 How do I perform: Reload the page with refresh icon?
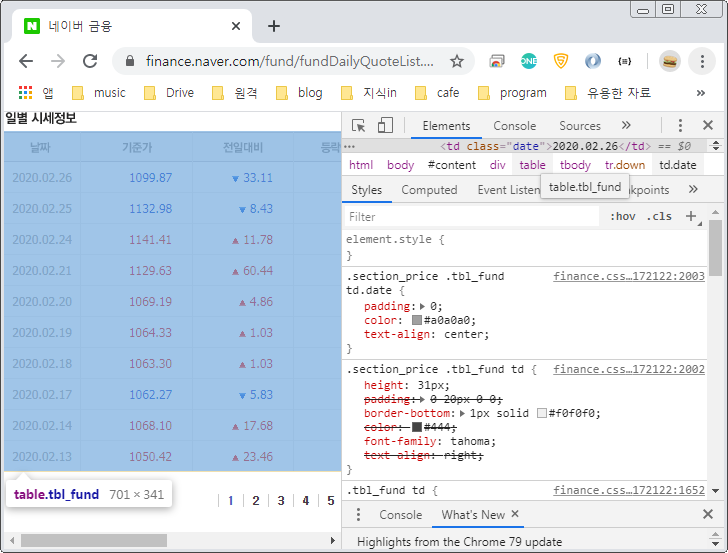click(90, 61)
